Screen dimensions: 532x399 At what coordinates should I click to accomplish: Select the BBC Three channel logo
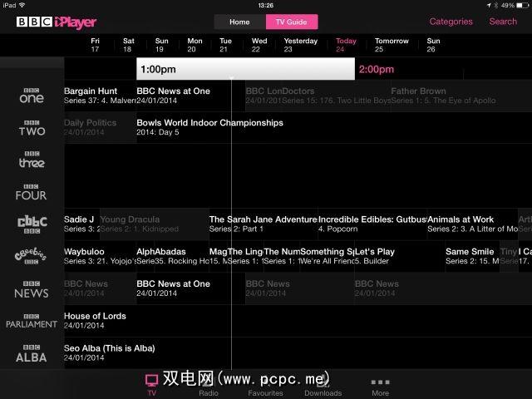pos(32,160)
